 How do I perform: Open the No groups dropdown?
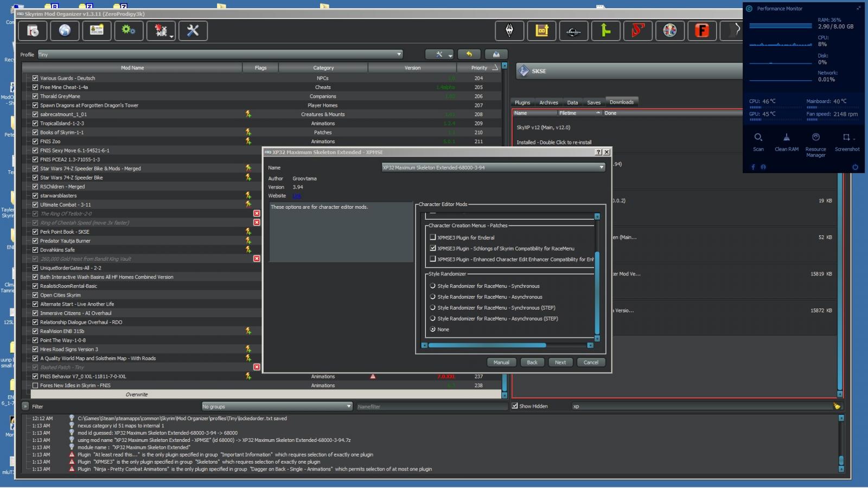pos(277,406)
